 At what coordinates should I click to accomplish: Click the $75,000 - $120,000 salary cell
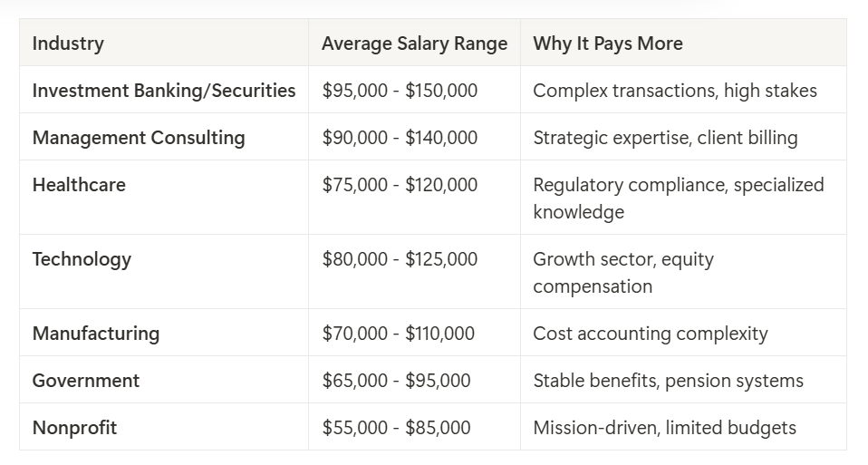point(400,185)
